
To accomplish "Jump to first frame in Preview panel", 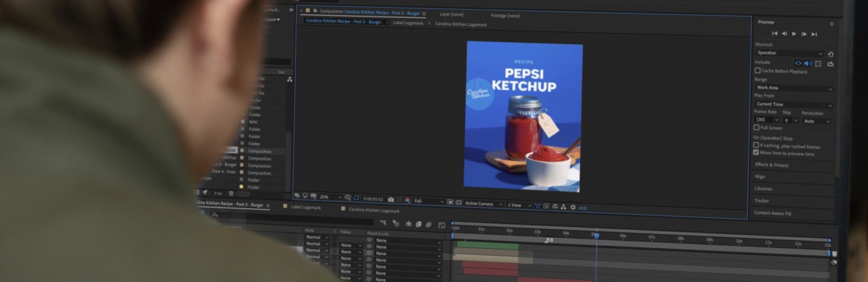I will point(774,33).
